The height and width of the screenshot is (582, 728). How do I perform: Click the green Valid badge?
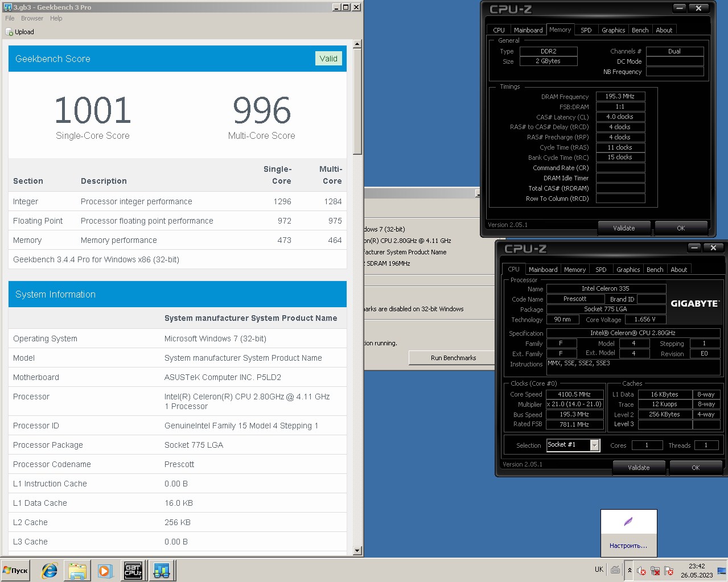(x=328, y=59)
